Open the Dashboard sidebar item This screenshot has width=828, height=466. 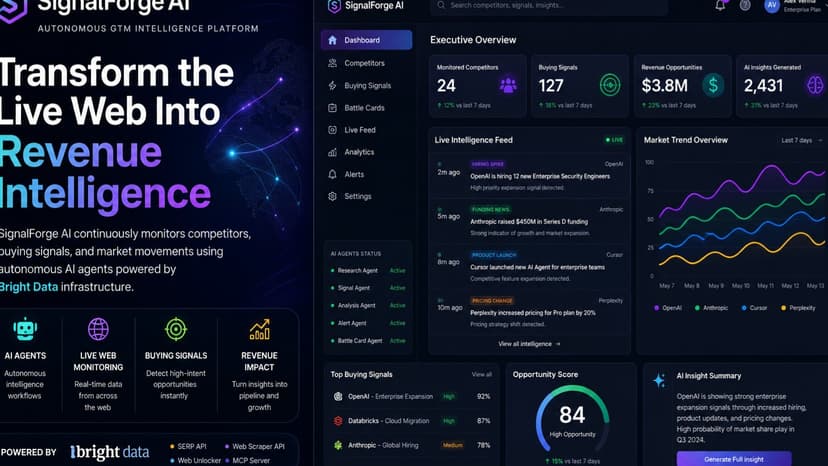(366, 40)
